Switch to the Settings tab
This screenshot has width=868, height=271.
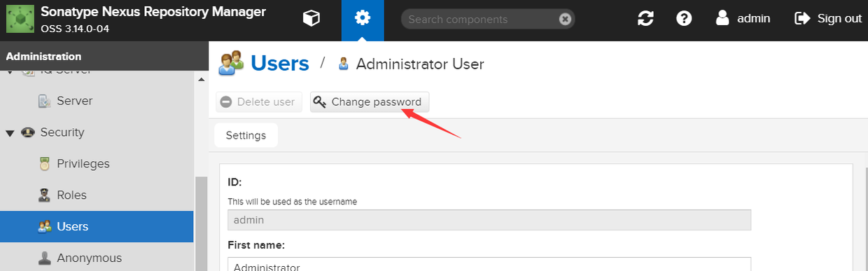pyautogui.click(x=246, y=135)
